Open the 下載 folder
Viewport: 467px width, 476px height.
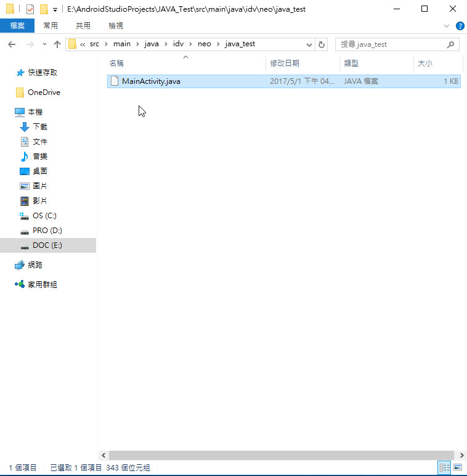coord(40,126)
